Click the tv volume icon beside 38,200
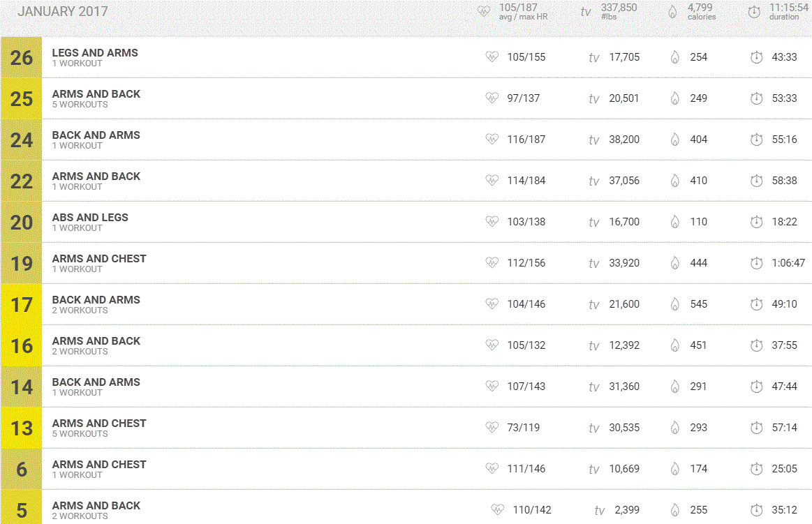The image size is (812, 524). pos(593,140)
